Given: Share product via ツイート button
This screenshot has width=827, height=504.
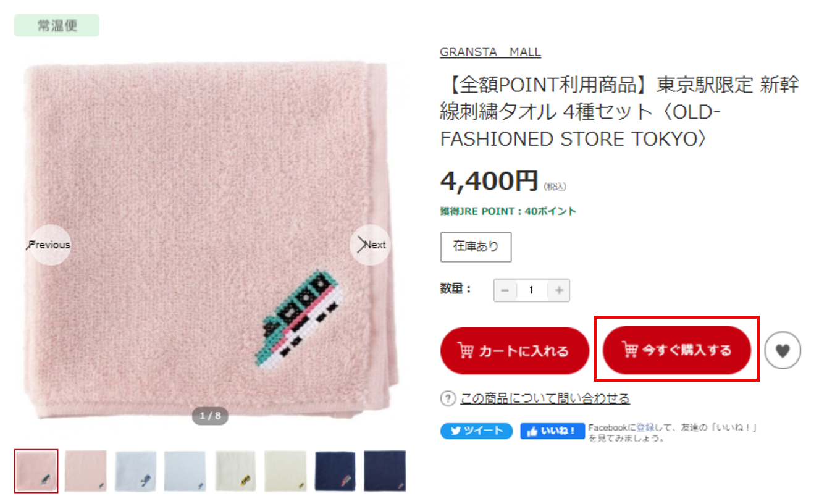Looking at the screenshot, I should (x=476, y=431).
